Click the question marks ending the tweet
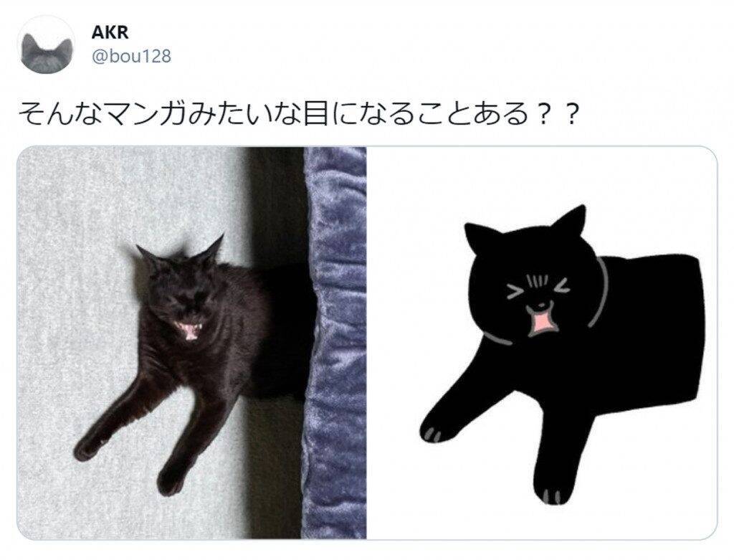Screen dimensions: 734x560 556,115
